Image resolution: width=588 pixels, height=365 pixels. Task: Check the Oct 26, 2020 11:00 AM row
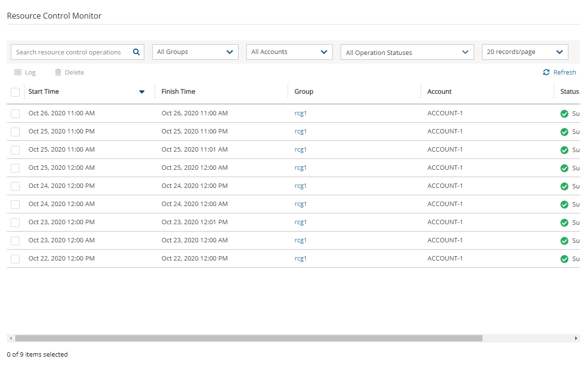[x=15, y=114]
